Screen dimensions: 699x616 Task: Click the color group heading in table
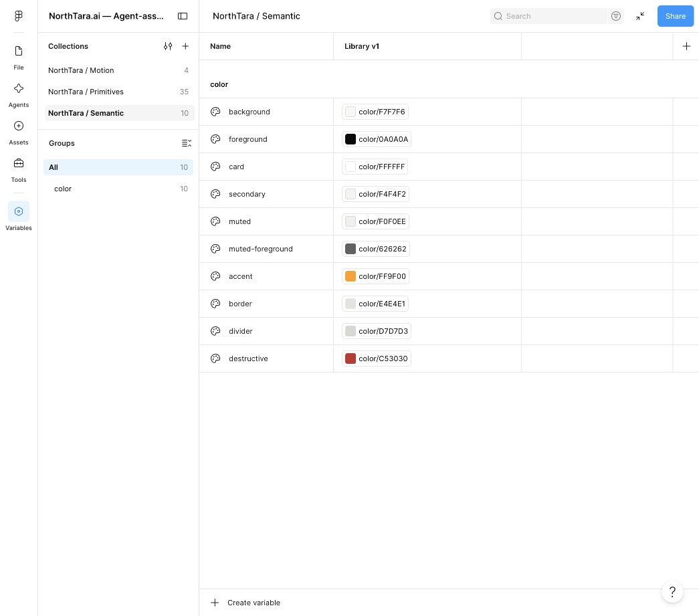click(219, 84)
